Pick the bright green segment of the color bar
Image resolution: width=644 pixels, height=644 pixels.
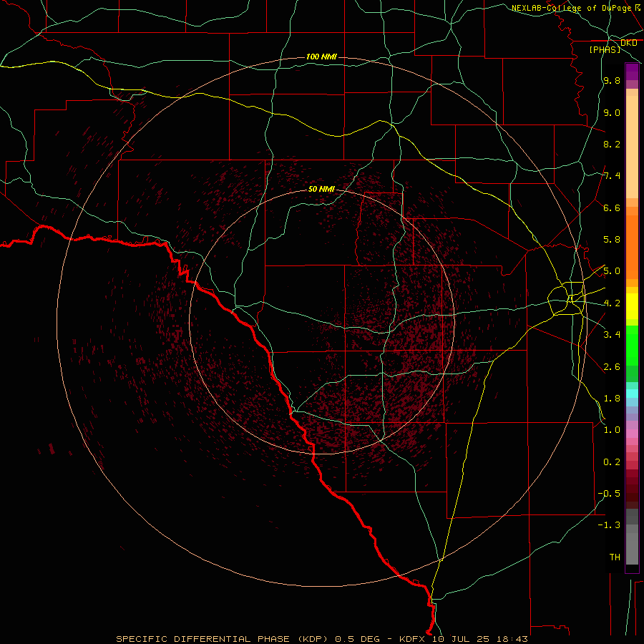coord(632,345)
